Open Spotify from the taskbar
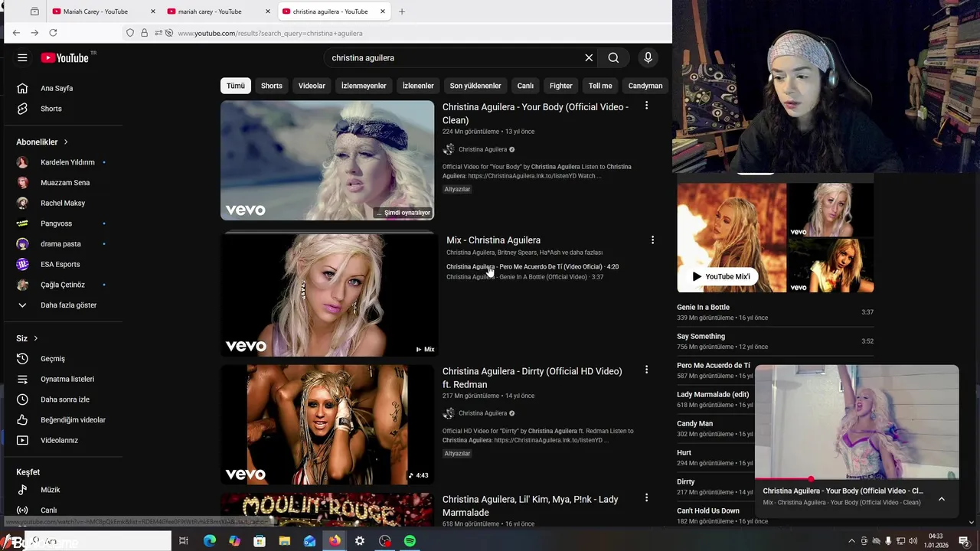 pos(410,541)
